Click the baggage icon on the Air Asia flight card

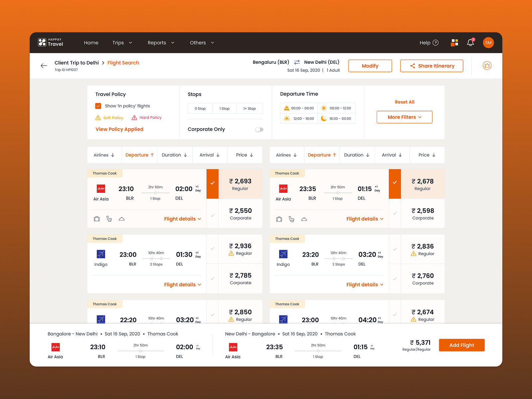(x=97, y=219)
